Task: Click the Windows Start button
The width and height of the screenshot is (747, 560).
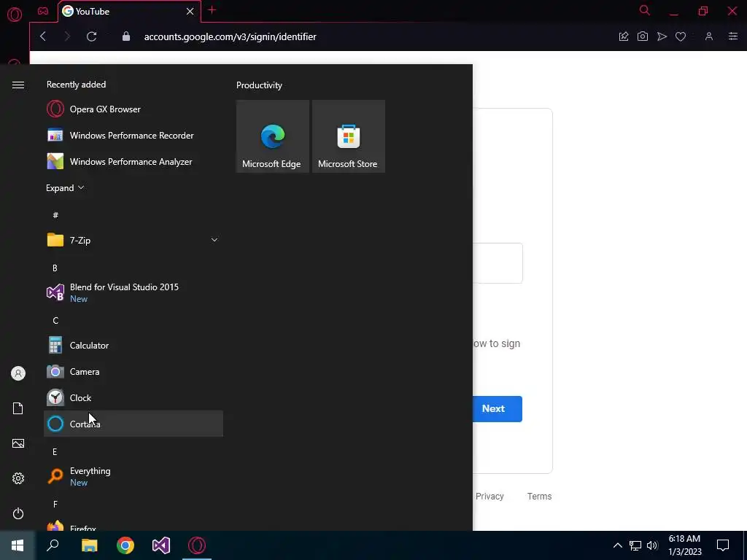Action: [18, 545]
